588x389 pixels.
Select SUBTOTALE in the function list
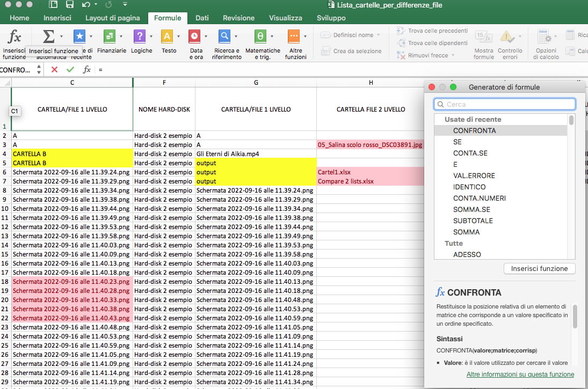click(x=500, y=221)
